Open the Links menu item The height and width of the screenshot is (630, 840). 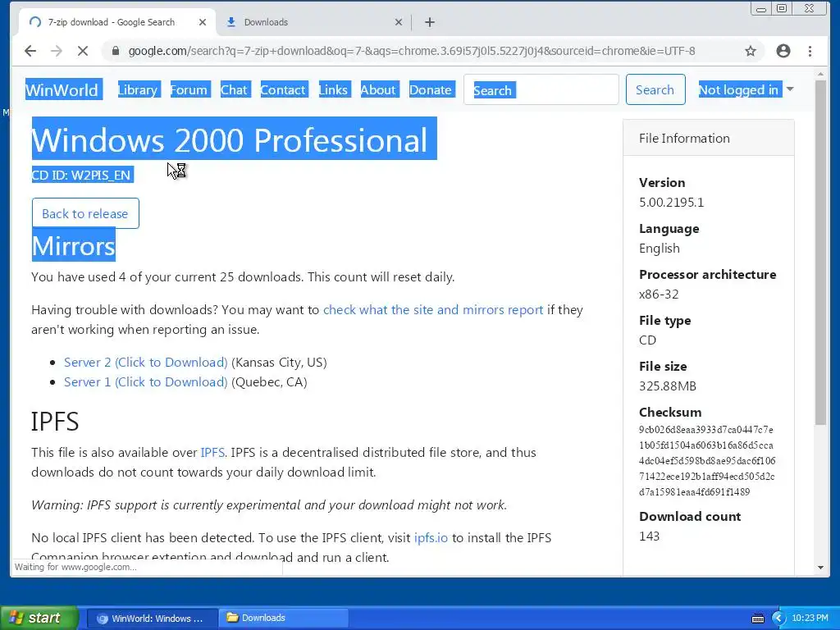333,89
